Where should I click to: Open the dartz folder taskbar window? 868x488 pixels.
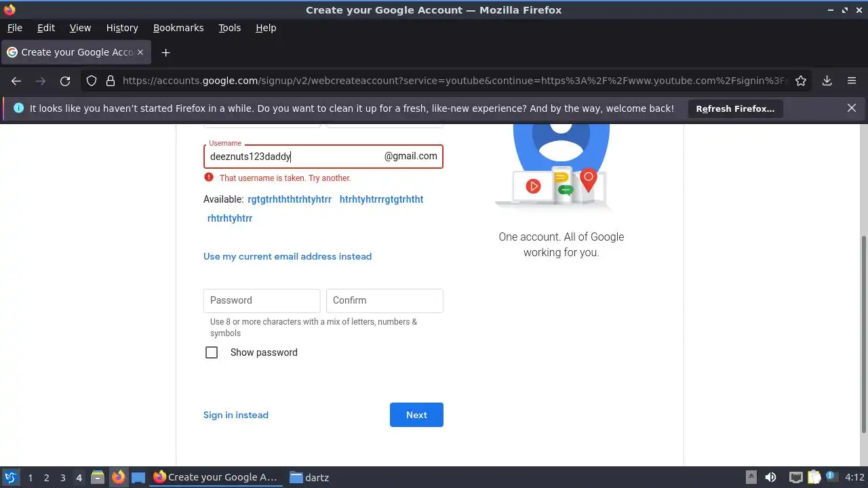pos(310,477)
